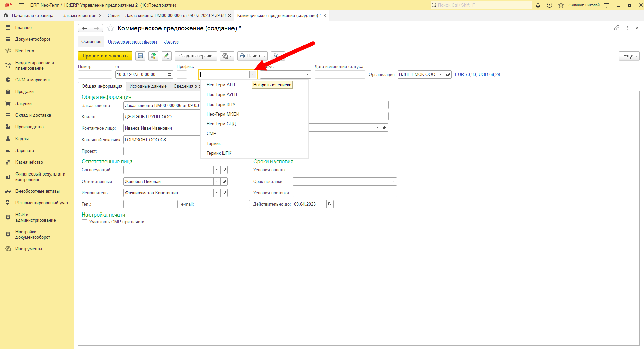The image size is (644, 349).
Task: Switch to Исходные данные tab
Action: coord(148,86)
